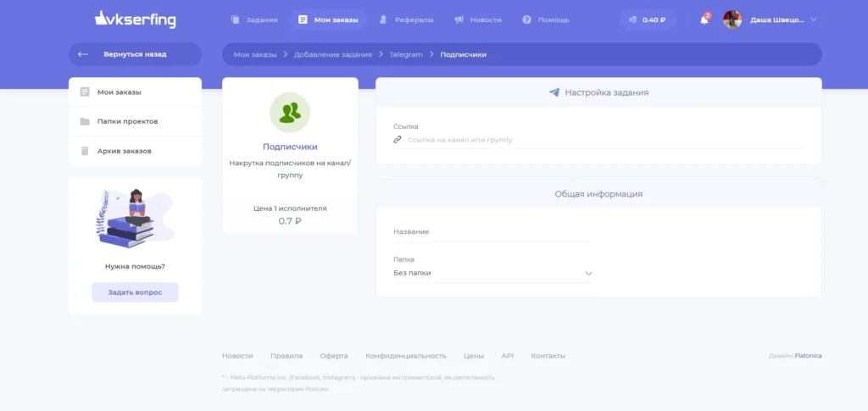The height and width of the screenshot is (411, 868).
Task: Click the Архив заказов trash icon
Action: pyautogui.click(x=85, y=151)
